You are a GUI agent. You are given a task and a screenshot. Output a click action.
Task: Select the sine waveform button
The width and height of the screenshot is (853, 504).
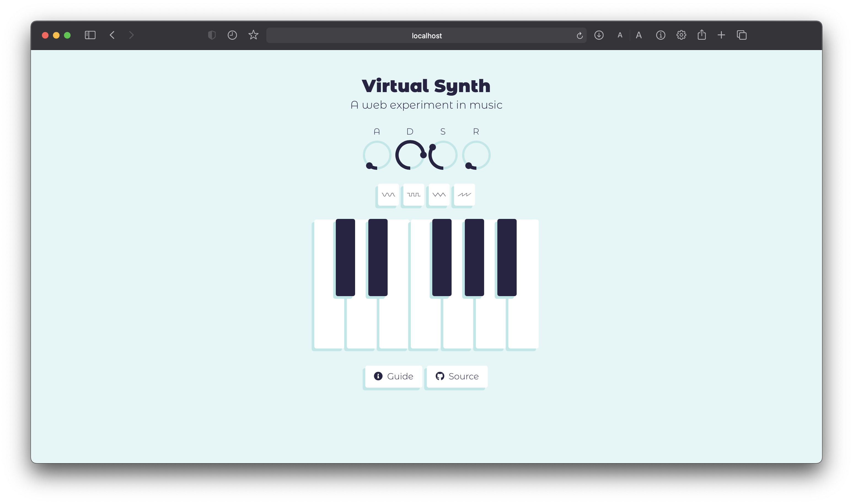click(388, 195)
